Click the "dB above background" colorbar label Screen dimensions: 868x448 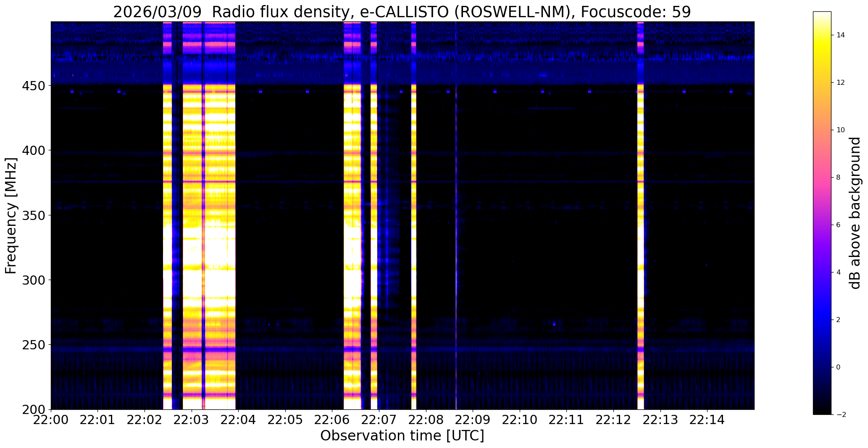tap(855, 213)
